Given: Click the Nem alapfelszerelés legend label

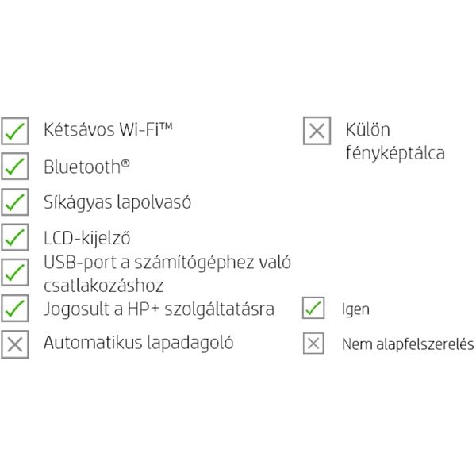Looking at the screenshot, I should [408, 344].
